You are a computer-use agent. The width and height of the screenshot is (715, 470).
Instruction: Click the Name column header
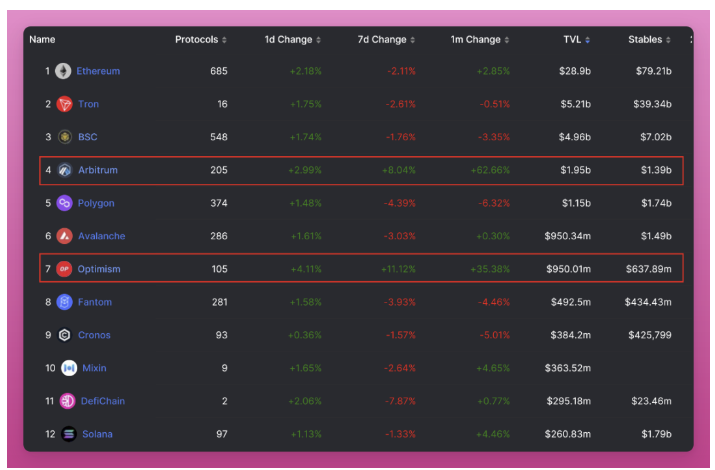click(x=42, y=40)
